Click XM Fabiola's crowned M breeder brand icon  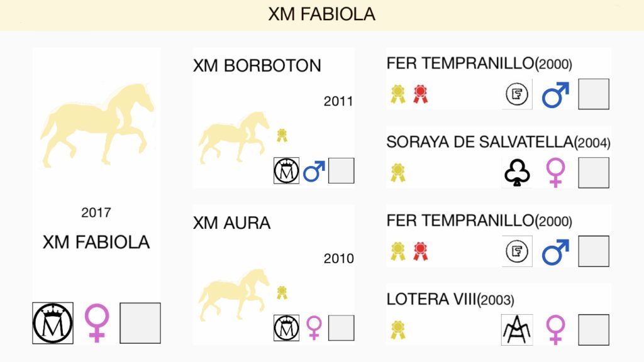tap(53, 323)
